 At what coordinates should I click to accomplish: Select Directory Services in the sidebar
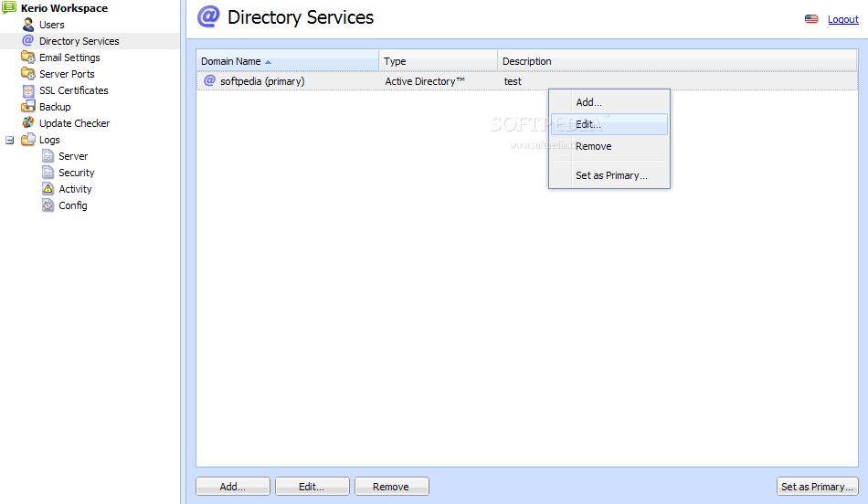[79, 41]
